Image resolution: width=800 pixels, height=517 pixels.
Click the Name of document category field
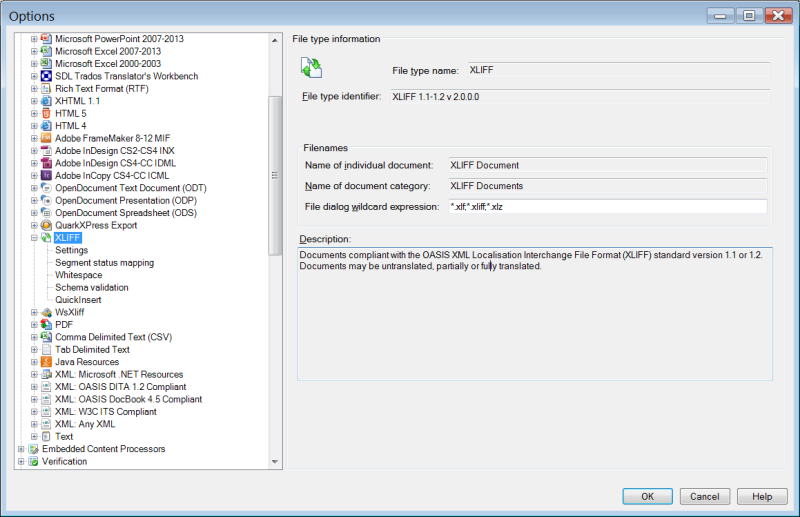point(608,186)
